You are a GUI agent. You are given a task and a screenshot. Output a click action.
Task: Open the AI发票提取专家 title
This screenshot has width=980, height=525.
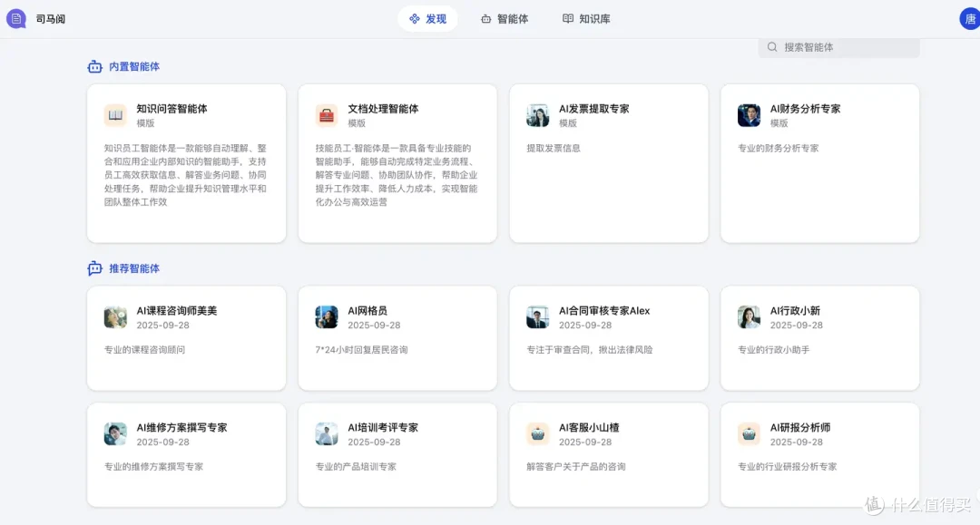[593, 109]
